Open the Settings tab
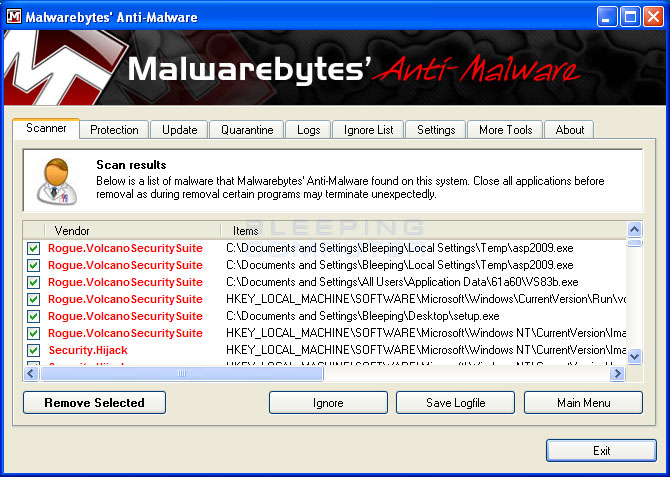The width and height of the screenshot is (670, 477). (436, 130)
